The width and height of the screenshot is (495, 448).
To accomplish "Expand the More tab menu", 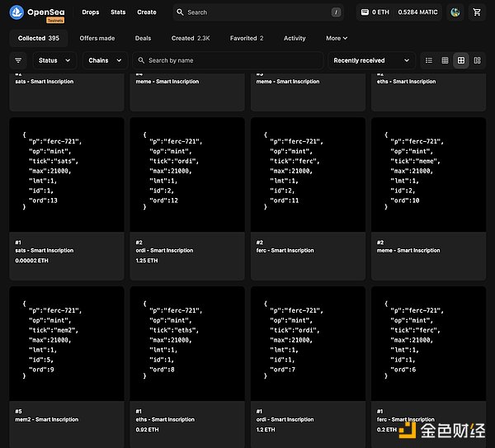I will (x=337, y=38).
